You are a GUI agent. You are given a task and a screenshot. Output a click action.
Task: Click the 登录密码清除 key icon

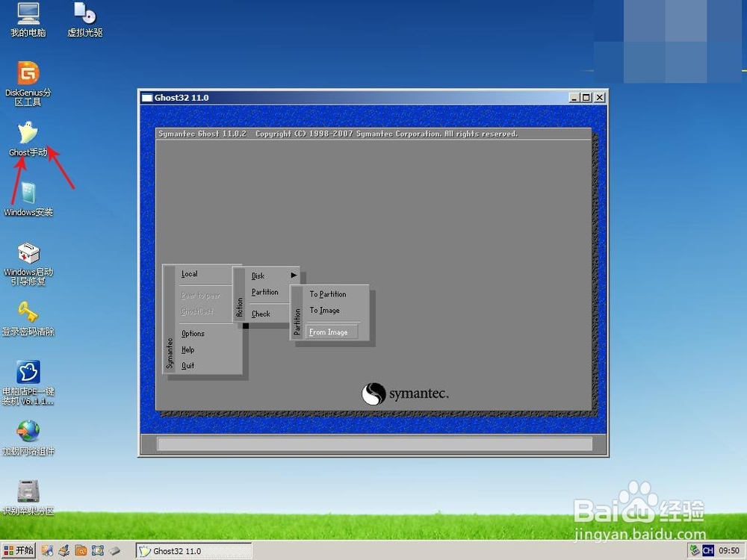point(28,312)
